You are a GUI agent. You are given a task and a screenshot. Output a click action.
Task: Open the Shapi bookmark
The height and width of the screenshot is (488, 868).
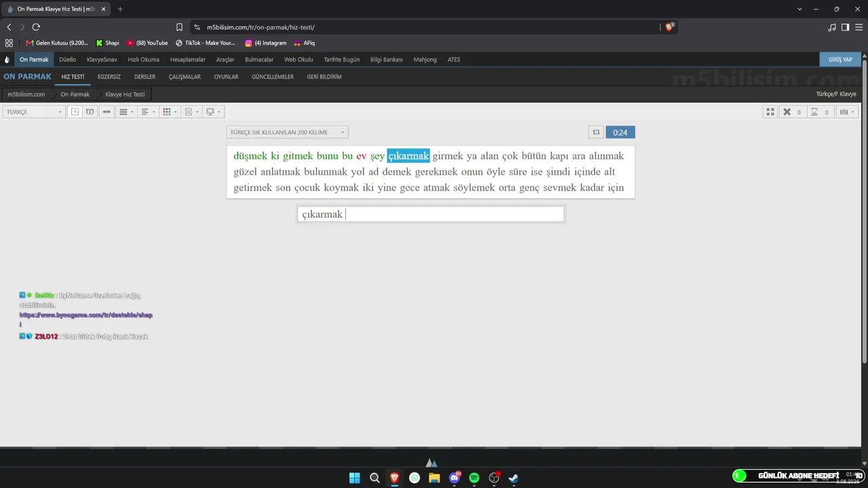pyautogui.click(x=108, y=43)
